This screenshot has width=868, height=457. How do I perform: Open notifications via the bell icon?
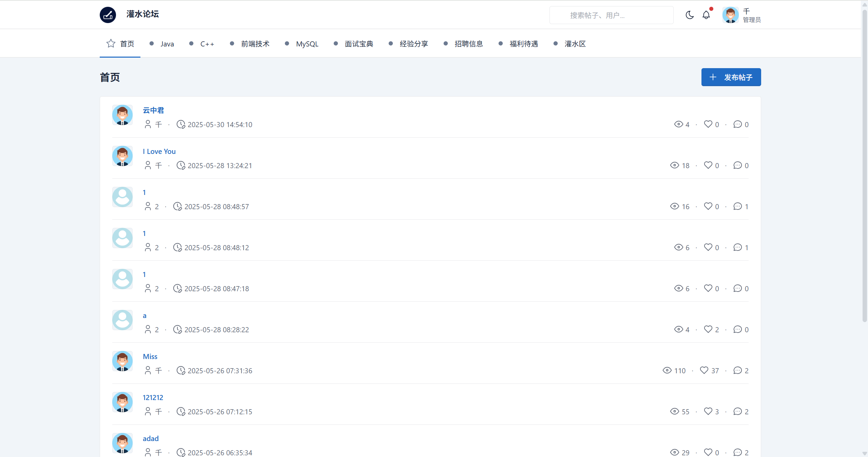706,15
